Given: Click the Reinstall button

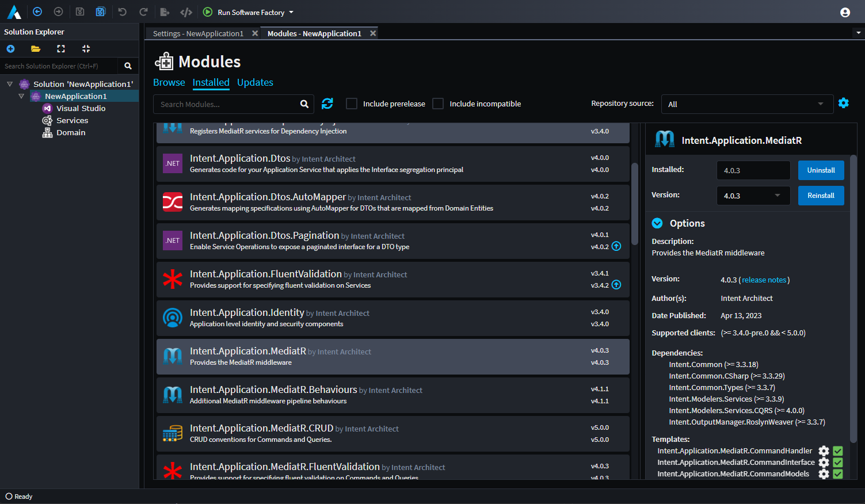Looking at the screenshot, I should coord(821,196).
